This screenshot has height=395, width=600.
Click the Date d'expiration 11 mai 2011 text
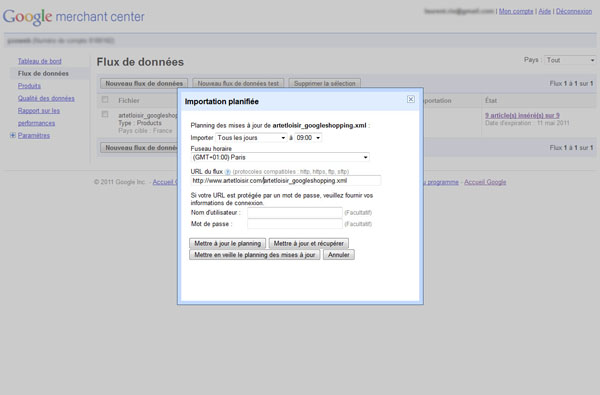527,123
